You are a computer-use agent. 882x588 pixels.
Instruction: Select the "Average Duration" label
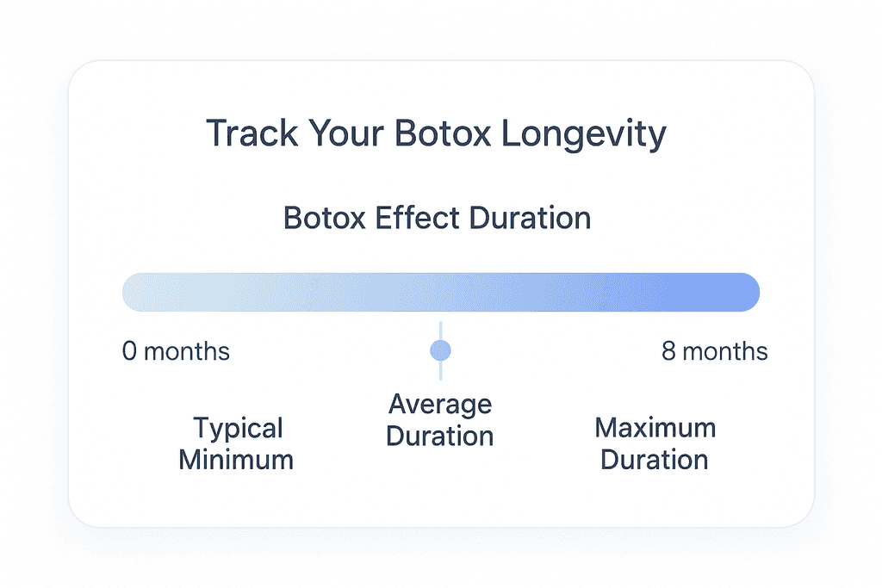[439, 419]
